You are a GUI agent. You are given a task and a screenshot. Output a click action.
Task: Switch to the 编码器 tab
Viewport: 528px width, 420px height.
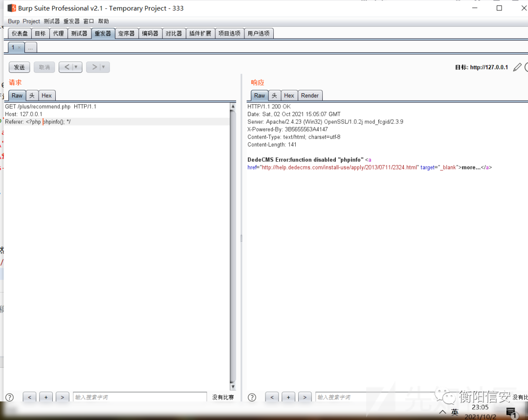pos(150,33)
